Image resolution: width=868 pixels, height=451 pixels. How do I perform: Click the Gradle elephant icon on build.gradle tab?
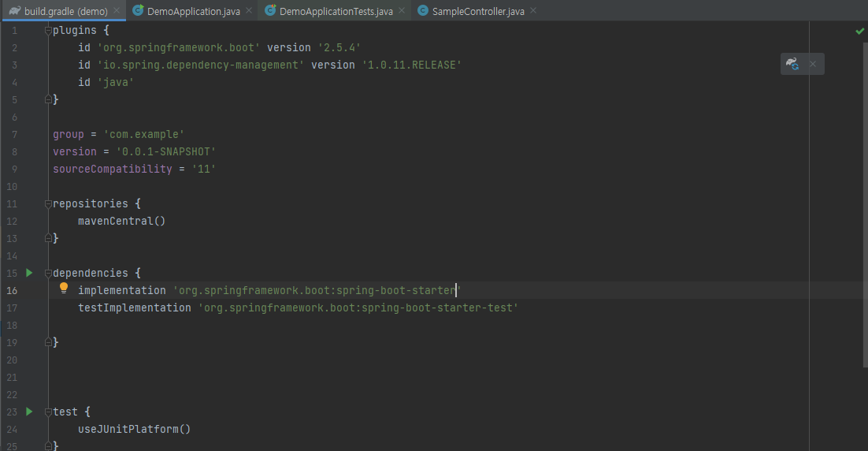tap(15, 10)
